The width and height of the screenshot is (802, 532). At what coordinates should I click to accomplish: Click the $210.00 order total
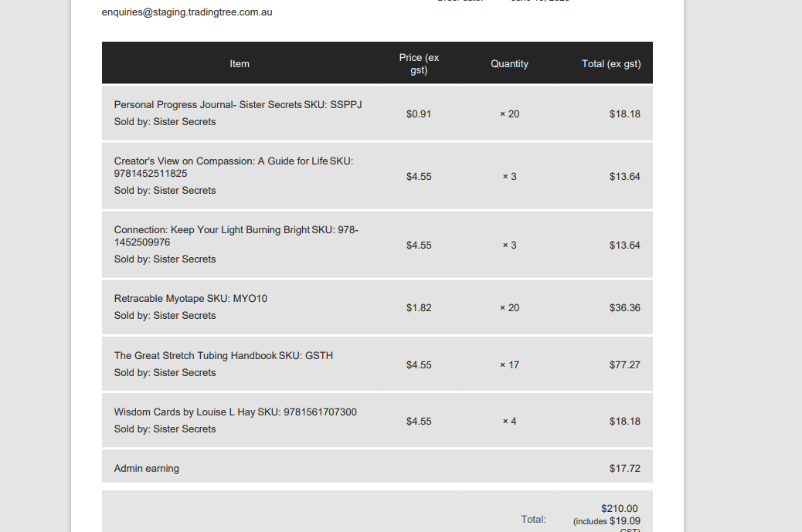[x=620, y=509]
